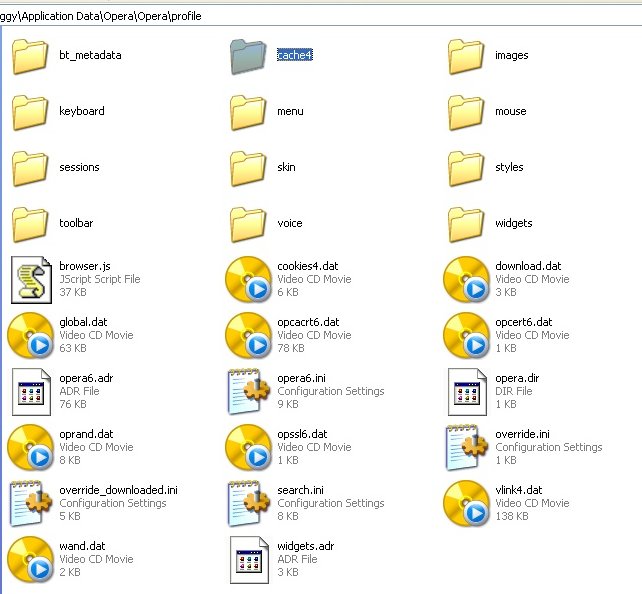
Task: Select the global.dat file icon
Action: pos(30,335)
